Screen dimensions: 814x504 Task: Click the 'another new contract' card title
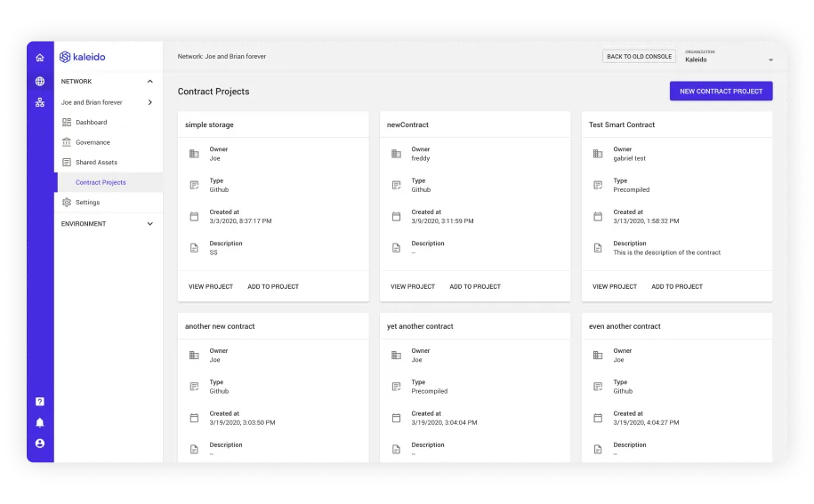click(x=220, y=327)
